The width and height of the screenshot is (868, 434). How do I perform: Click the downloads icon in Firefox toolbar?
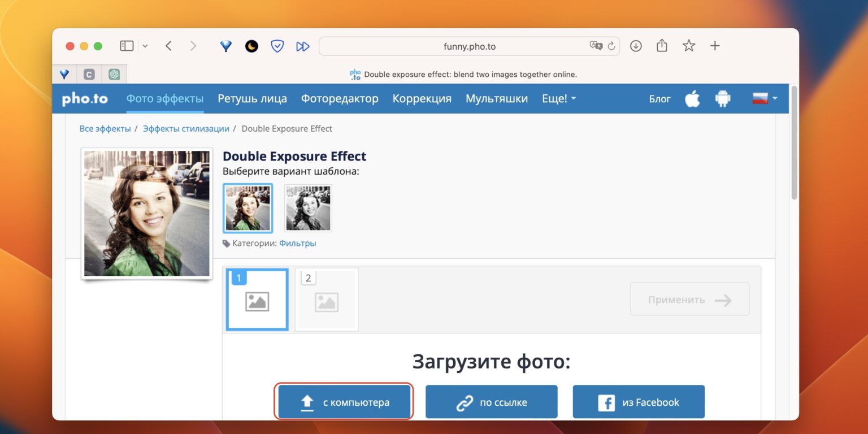click(635, 46)
